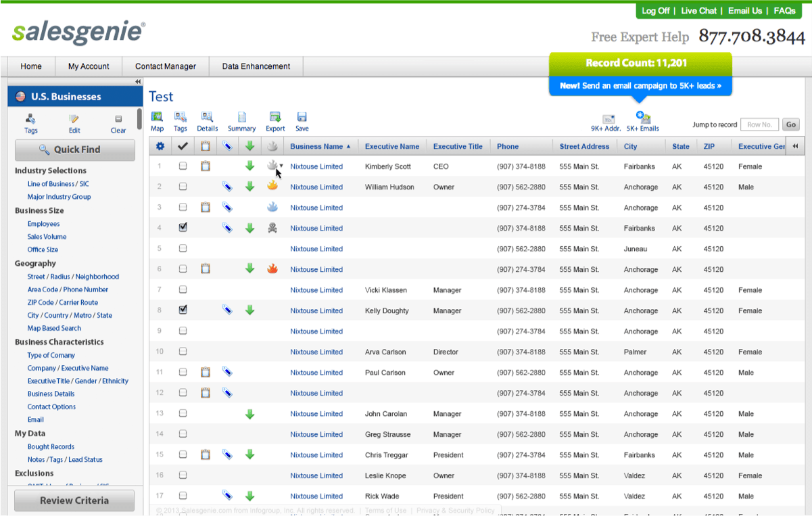The image size is (812, 516).
Task: Click the sidebar vertical scrollbar
Action: tap(139, 119)
